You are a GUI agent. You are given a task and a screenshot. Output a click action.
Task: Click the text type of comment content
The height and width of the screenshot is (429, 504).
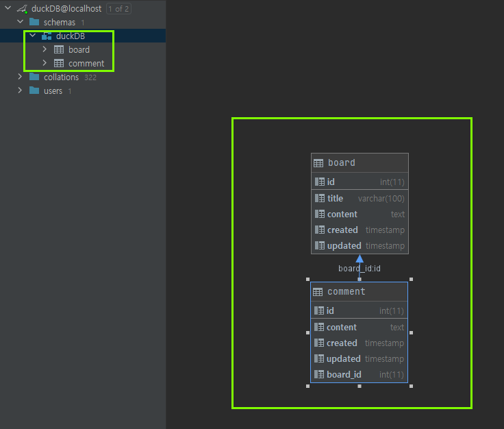(x=397, y=328)
